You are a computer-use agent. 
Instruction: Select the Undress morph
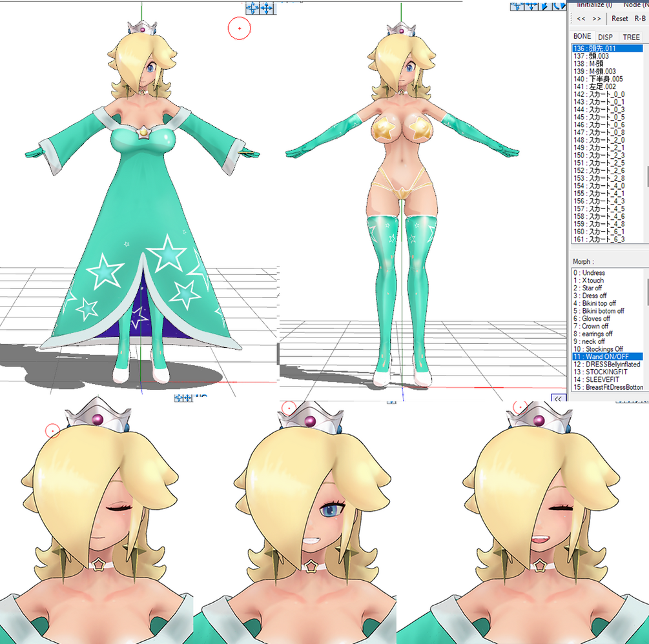pyautogui.click(x=607, y=273)
